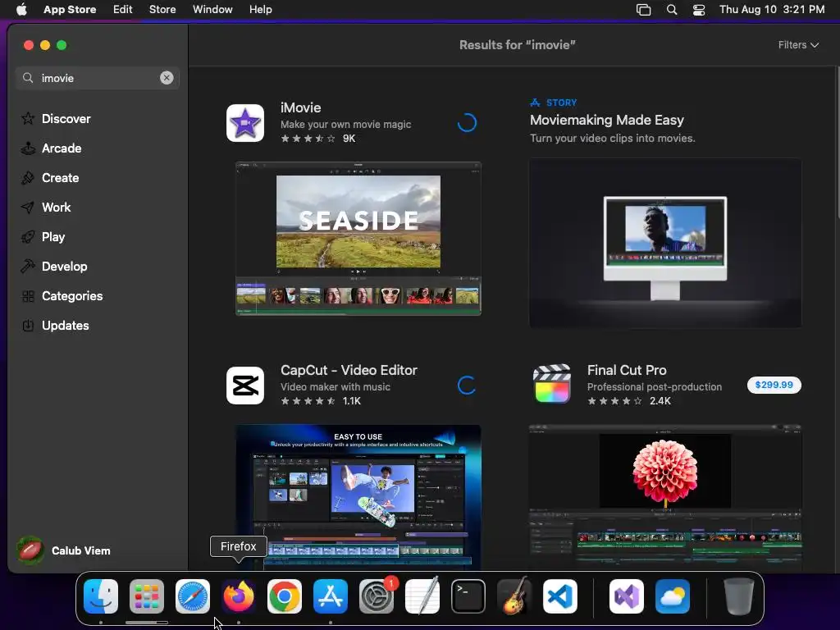Image resolution: width=840 pixels, height=630 pixels.
Task: Click the CapCut download progress spinner
Action: (467, 386)
